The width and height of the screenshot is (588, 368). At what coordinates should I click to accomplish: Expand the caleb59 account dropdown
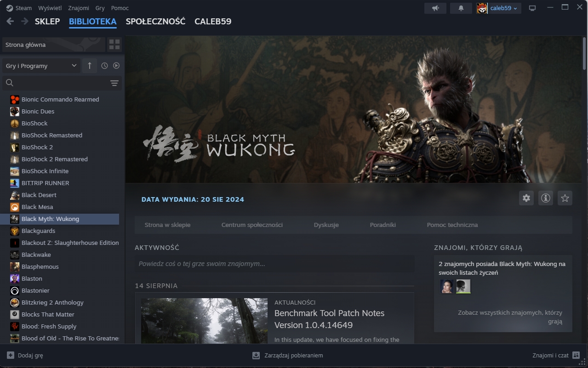click(x=504, y=8)
